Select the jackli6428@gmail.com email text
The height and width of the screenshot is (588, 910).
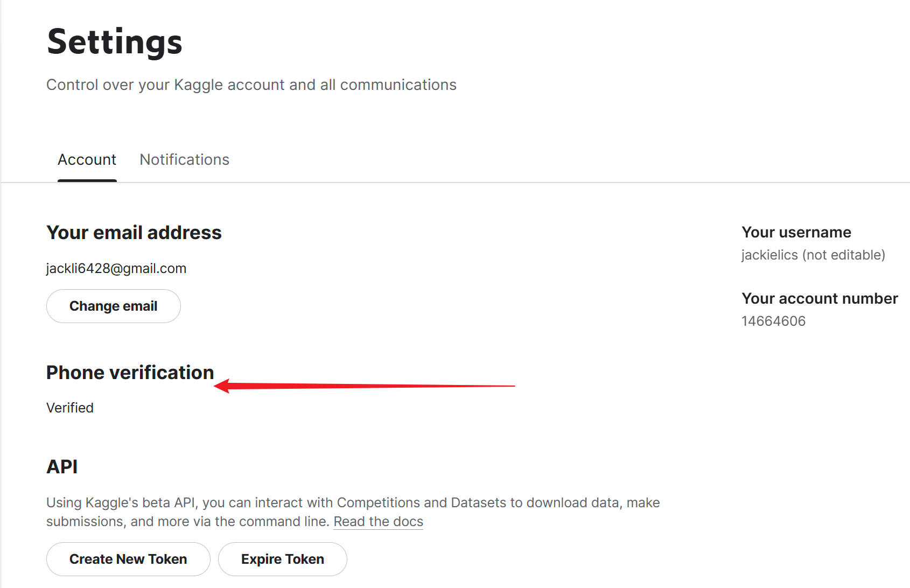click(x=116, y=269)
